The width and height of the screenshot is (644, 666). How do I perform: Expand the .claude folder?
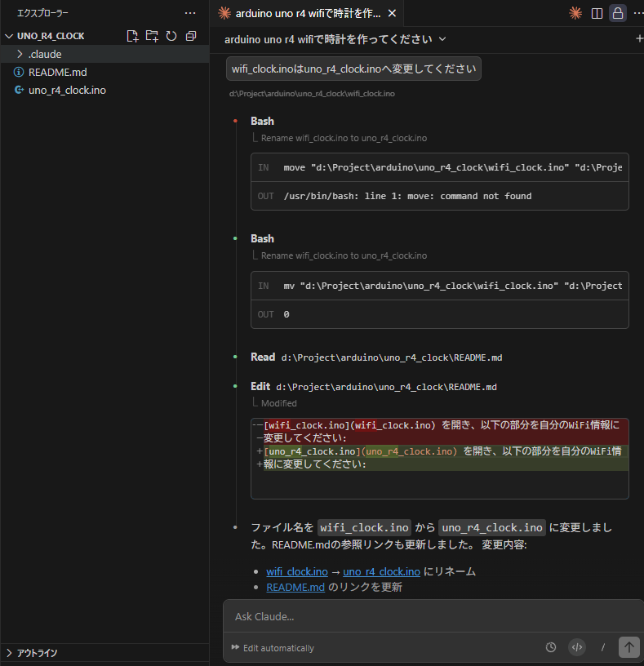tap(104, 54)
